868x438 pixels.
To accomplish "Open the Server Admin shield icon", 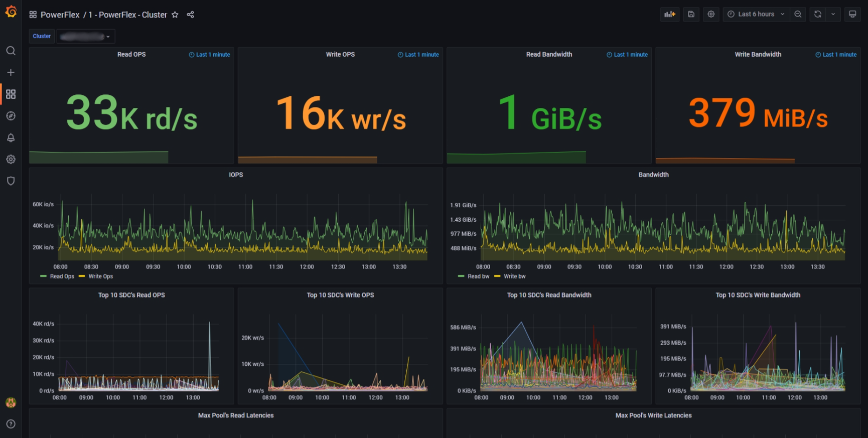I will [x=11, y=181].
